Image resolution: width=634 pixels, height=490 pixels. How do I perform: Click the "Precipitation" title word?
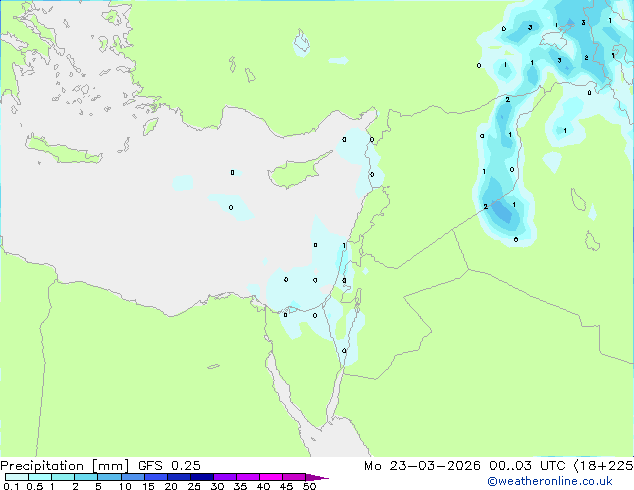[x=42, y=466]
